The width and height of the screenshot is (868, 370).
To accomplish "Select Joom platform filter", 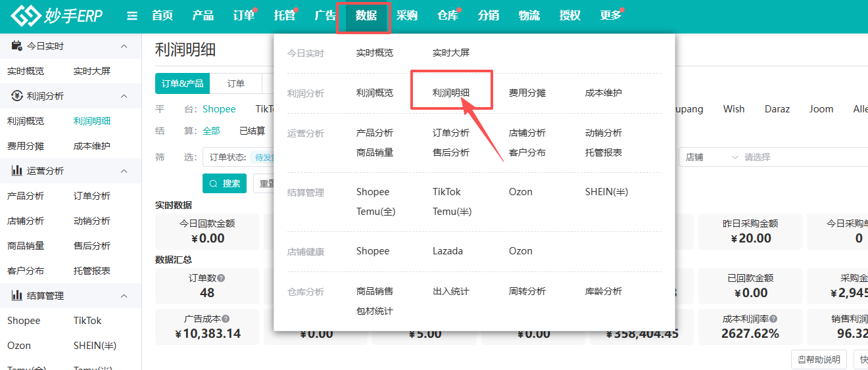I will pyautogui.click(x=821, y=109).
